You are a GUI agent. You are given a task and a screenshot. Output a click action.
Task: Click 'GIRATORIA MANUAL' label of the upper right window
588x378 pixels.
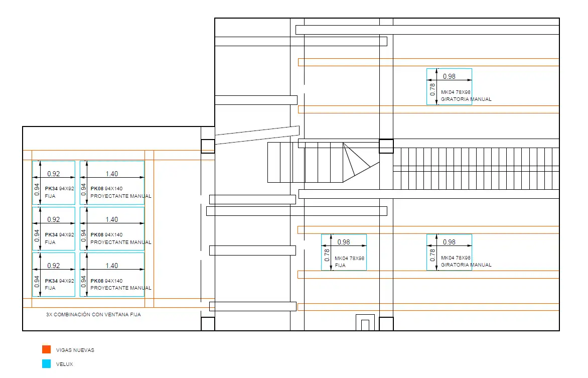[466, 99]
